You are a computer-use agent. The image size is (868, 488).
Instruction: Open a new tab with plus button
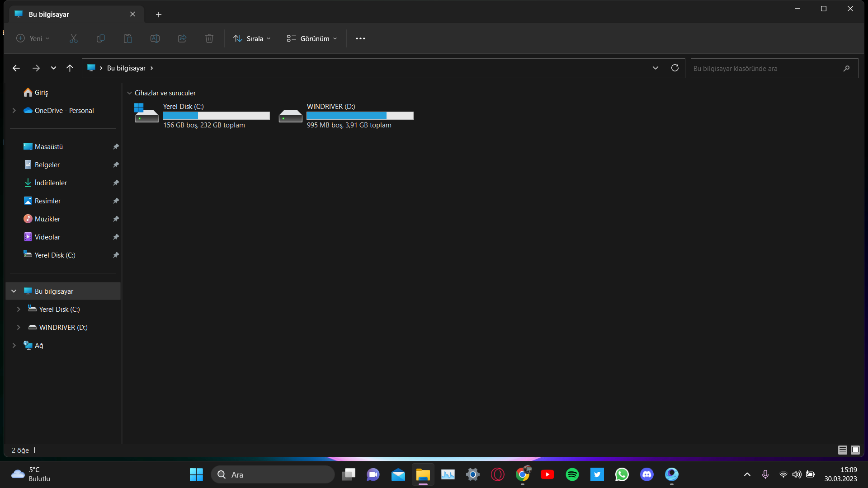[159, 14]
